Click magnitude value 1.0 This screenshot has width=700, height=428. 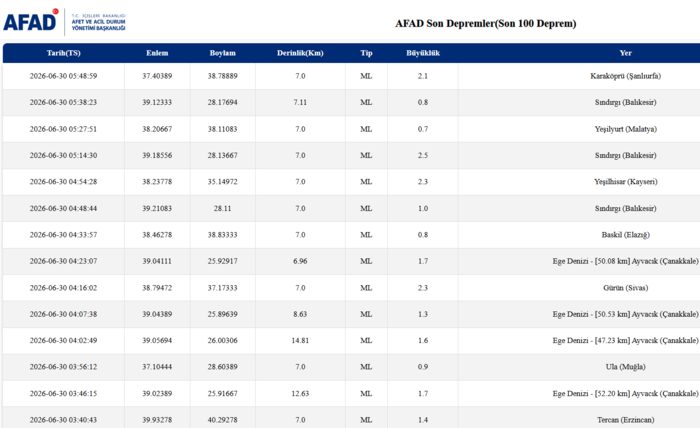(x=423, y=208)
